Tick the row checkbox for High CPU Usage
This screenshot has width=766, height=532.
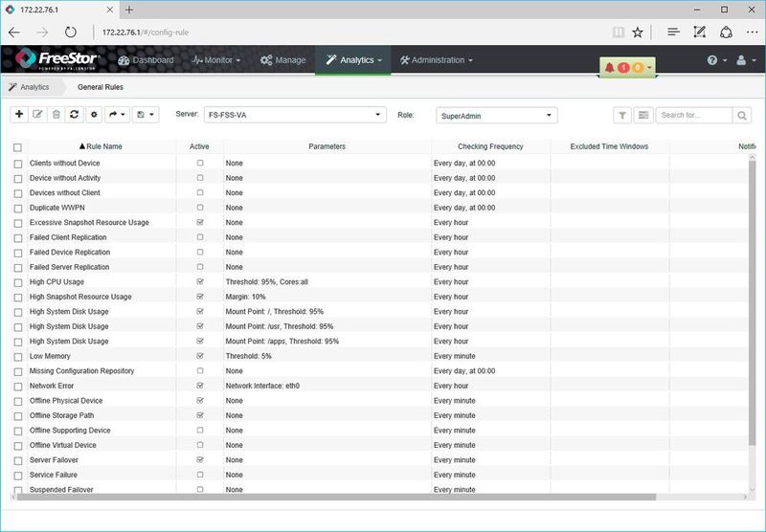17,282
